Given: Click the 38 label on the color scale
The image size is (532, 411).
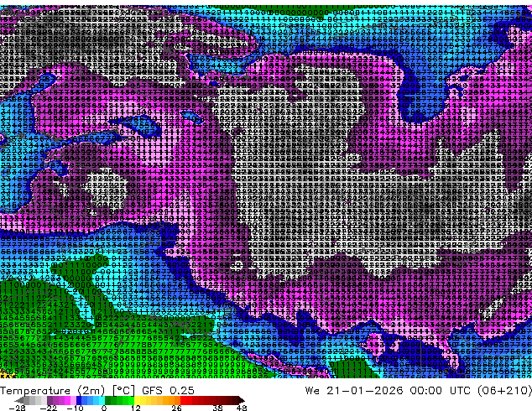Looking at the screenshot, I should 218,408.
